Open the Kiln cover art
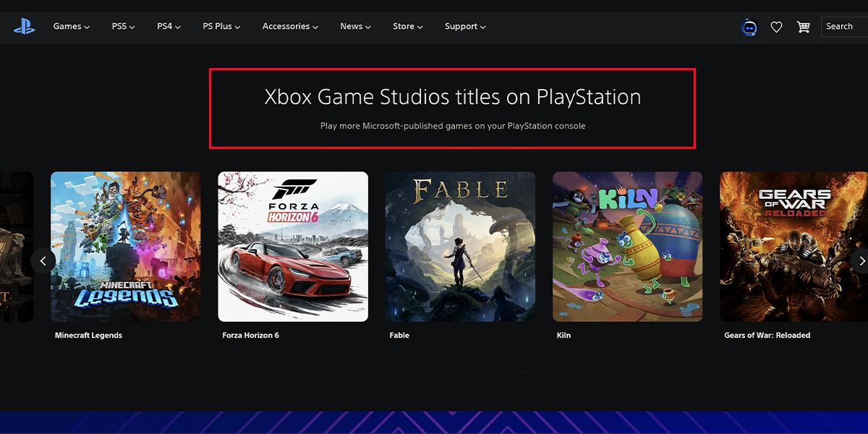The height and width of the screenshot is (434, 868). (628, 247)
